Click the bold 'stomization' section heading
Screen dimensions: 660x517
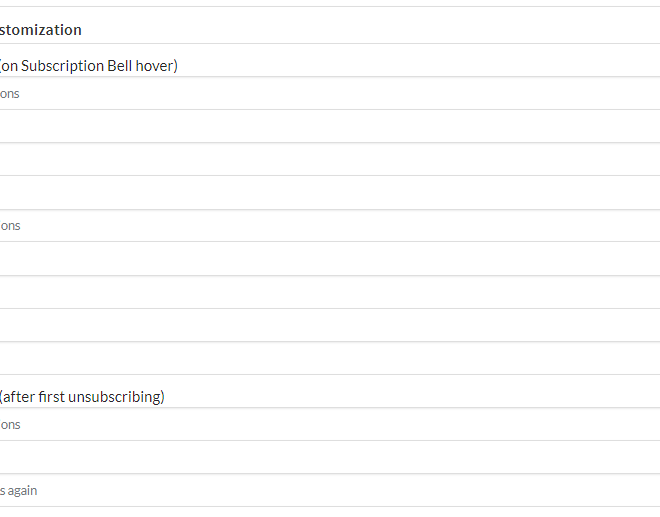(x=41, y=30)
